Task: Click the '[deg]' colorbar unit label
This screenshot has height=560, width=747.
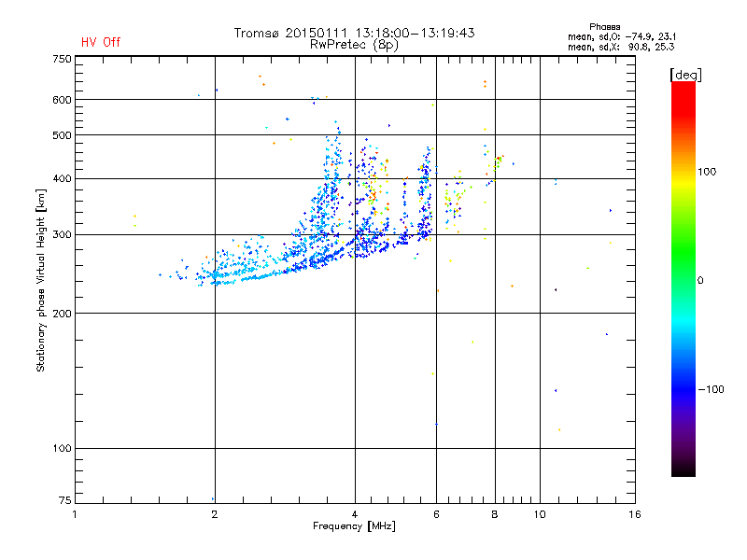Action: click(685, 75)
